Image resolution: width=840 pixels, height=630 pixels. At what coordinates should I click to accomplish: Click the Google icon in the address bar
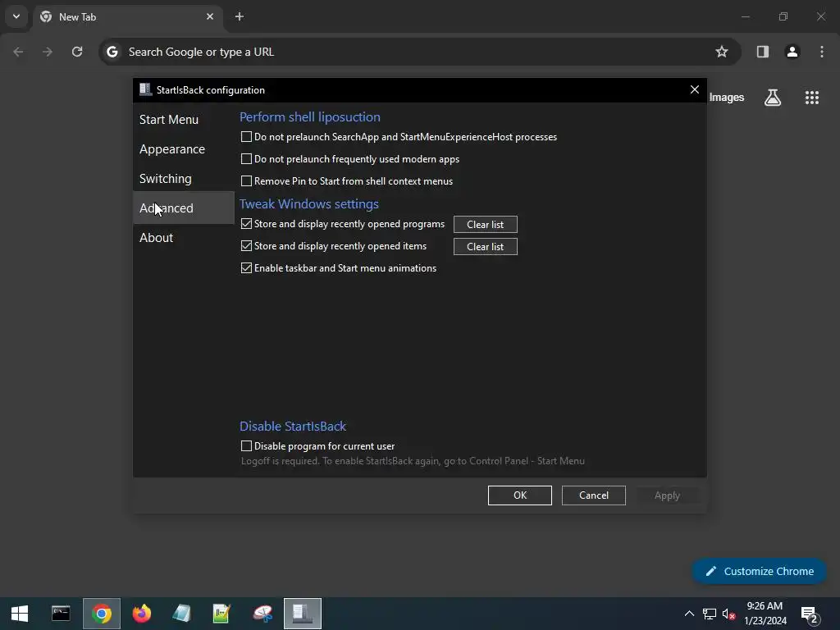pyautogui.click(x=112, y=52)
